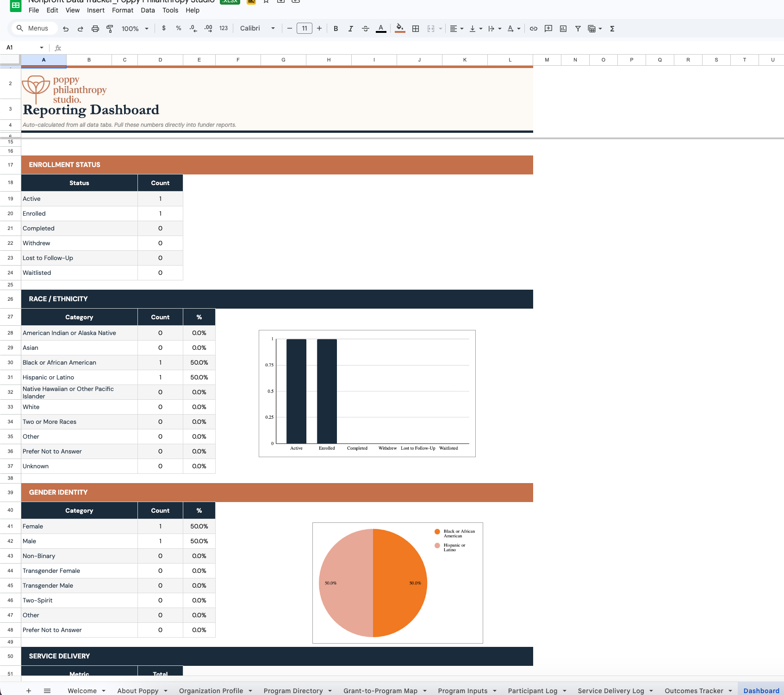Click the functions sigma icon

point(612,29)
